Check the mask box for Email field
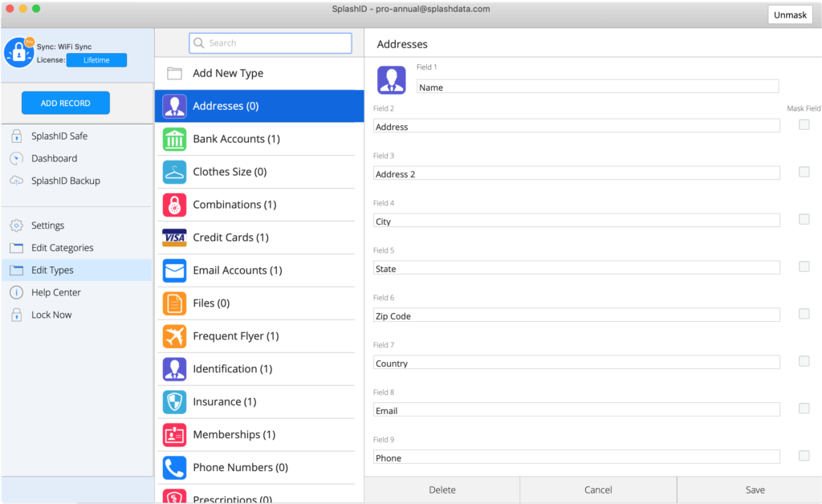 (x=804, y=408)
